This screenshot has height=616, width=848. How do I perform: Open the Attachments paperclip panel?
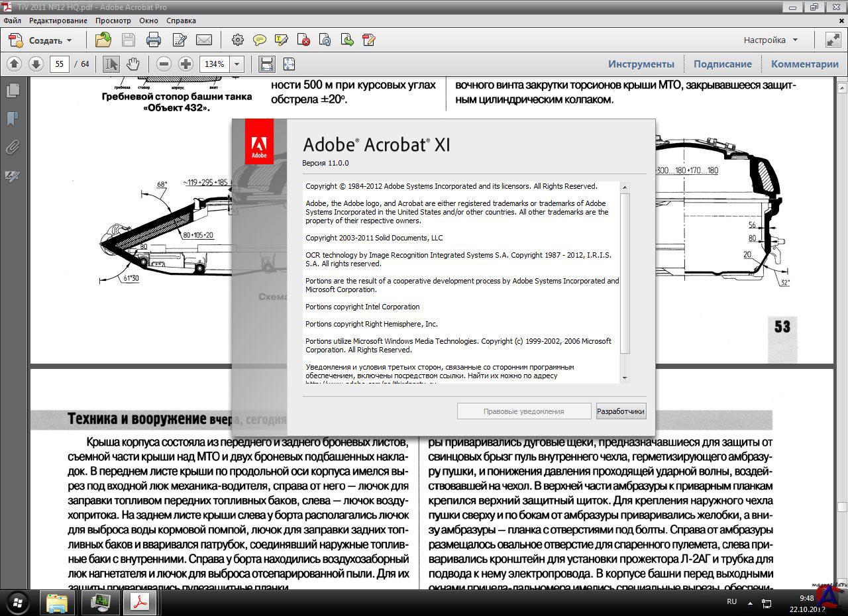click(x=12, y=147)
